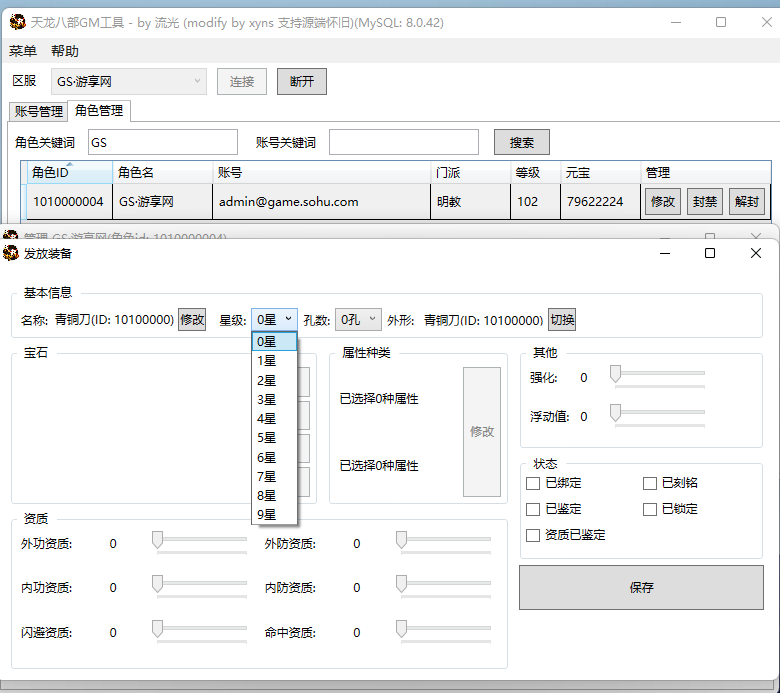This screenshot has height=693, width=780.
Task: Click the 角色关键词 input field
Action: click(x=163, y=143)
